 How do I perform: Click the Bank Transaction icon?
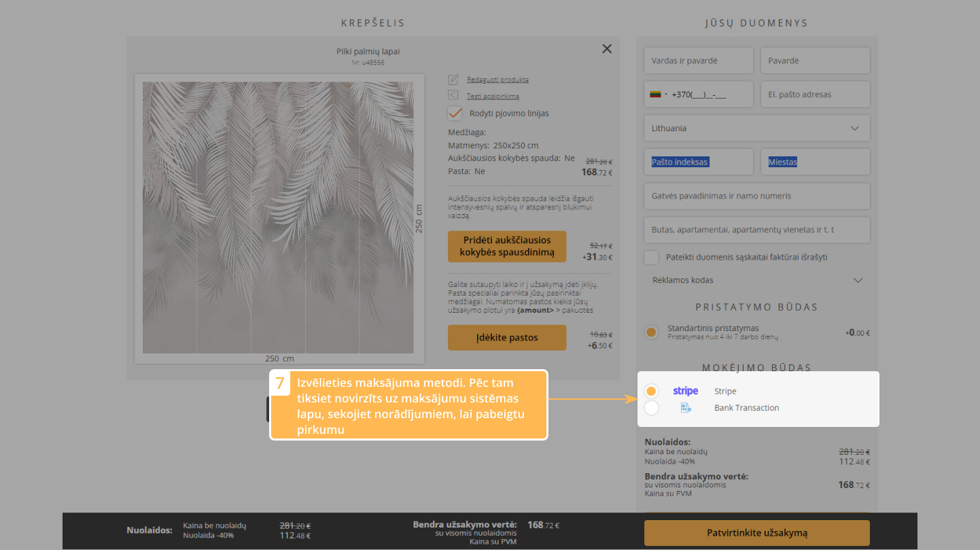pyautogui.click(x=685, y=408)
